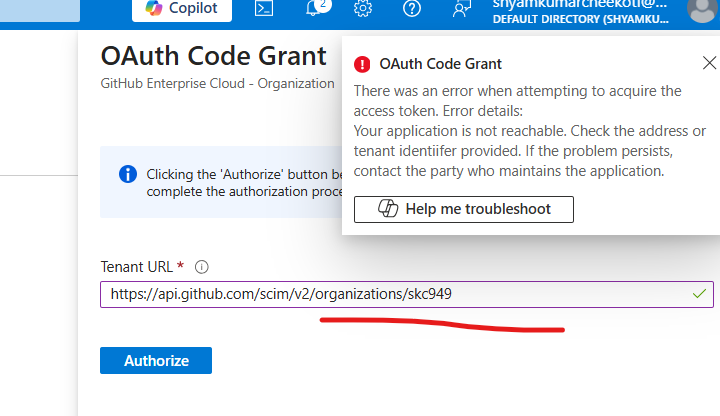This screenshot has height=416, width=720.
Task: Open the notifications bell icon
Action: tap(314, 8)
